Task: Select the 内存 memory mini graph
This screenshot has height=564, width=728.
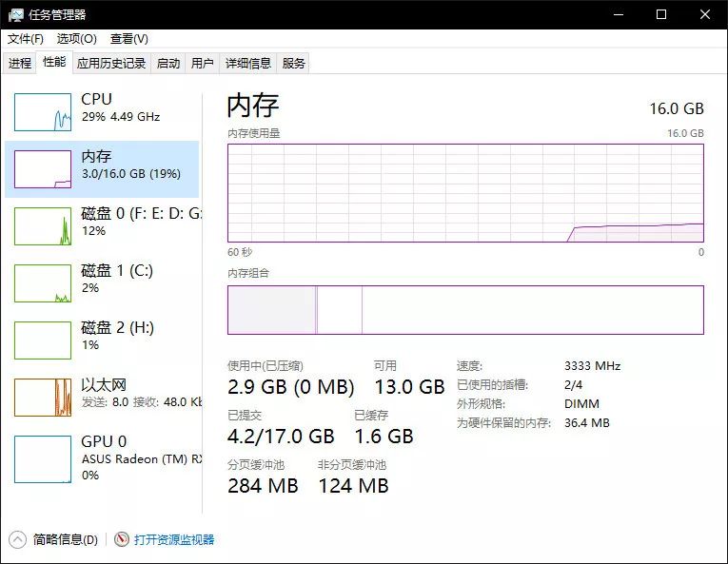Action: (43, 169)
